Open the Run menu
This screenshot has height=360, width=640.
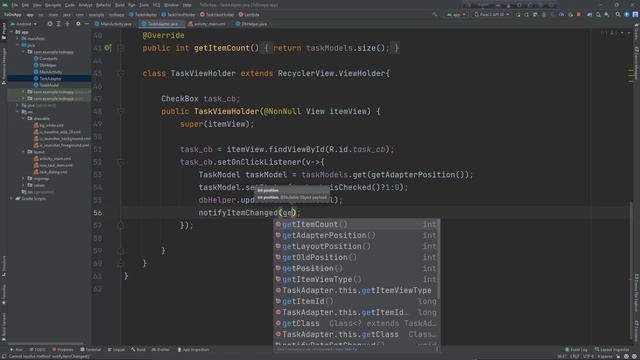(x=131, y=5)
